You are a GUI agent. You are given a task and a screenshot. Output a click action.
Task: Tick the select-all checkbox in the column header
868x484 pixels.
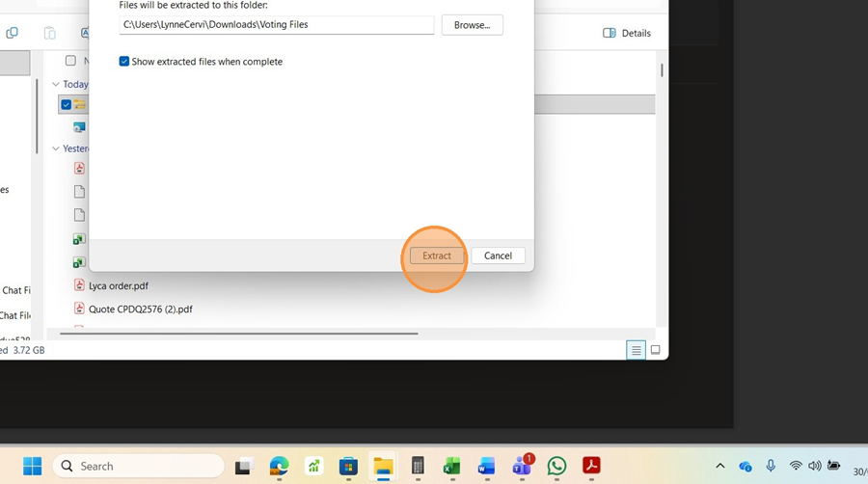pos(70,61)
